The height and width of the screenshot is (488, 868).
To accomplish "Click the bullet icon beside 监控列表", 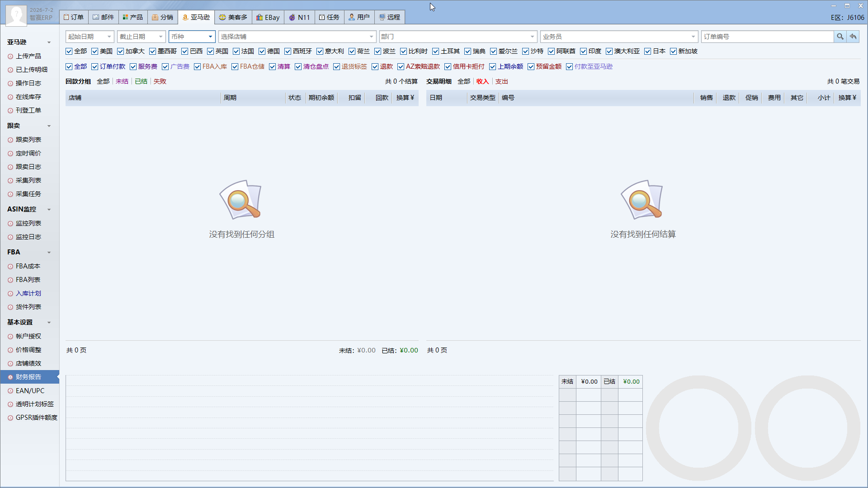I will [10, 224].
